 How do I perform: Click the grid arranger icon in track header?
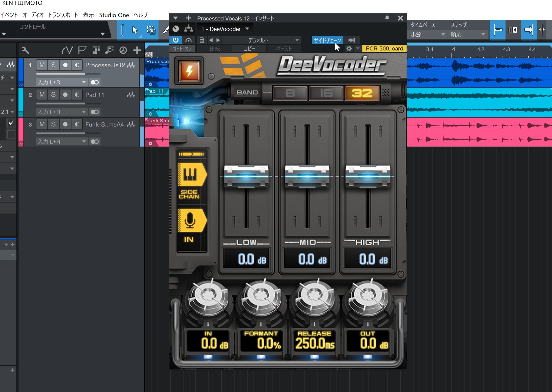(x=96, y=50)
